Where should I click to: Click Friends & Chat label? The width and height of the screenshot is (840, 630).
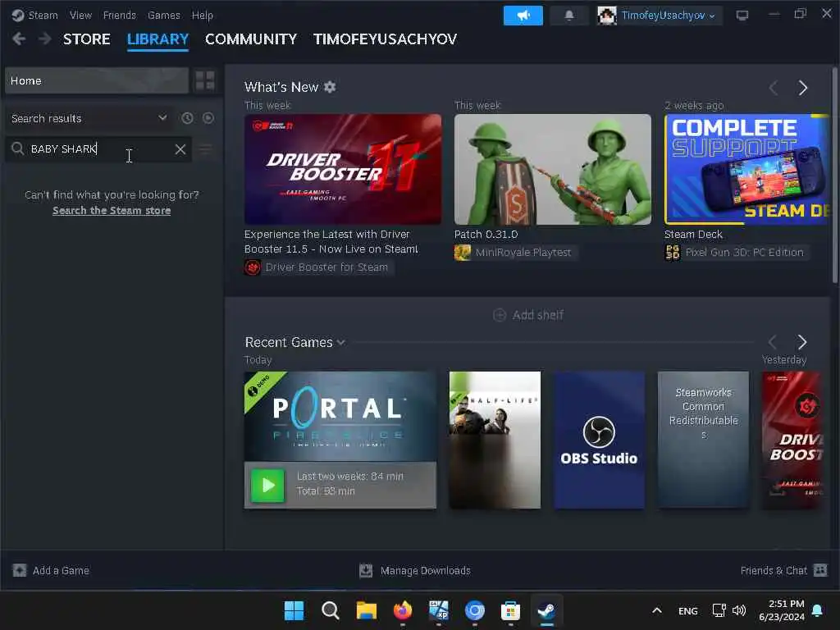coord(774,571)
